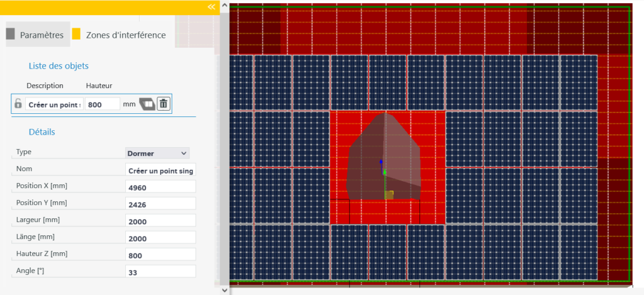Click the description field in objects list
This screenshot has height=295, width=644.
click(x=55, y=104)
